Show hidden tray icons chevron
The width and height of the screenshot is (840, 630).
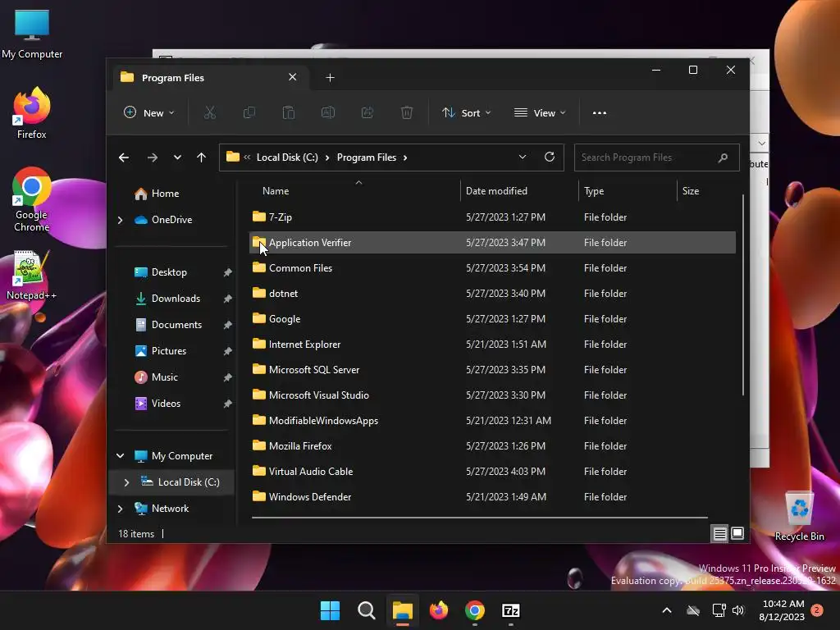pos(667,610)
